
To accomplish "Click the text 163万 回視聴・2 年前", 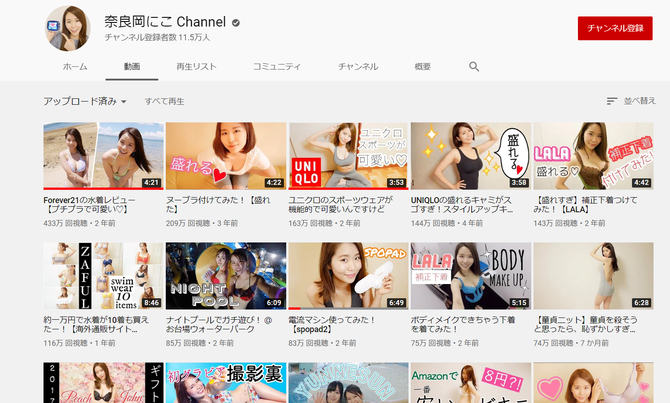I will click(324, 223).
